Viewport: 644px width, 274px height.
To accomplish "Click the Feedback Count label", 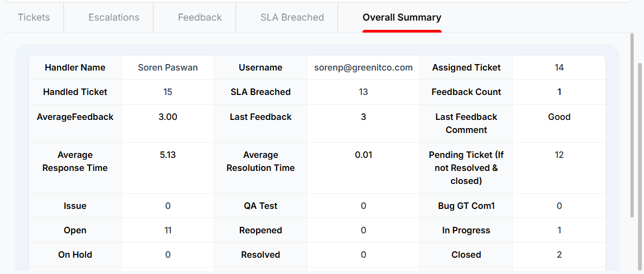I will coord(466,92).
